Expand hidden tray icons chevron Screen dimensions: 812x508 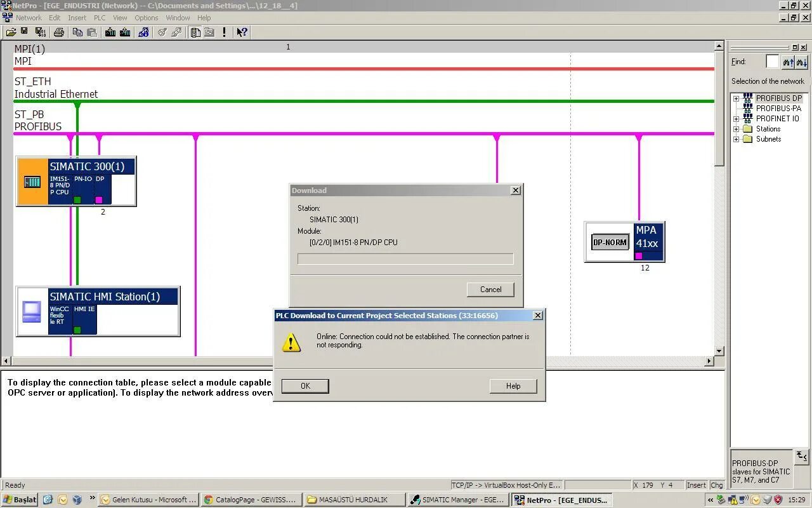pyautogui.click(x=710, y=500)
